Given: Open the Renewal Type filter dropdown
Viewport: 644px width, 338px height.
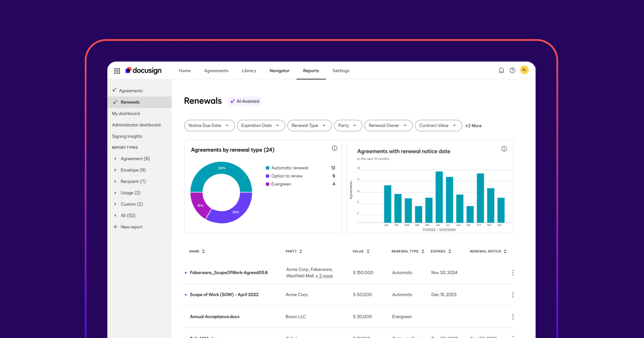Looking at the screenshot, I should [x=309, y=125].
